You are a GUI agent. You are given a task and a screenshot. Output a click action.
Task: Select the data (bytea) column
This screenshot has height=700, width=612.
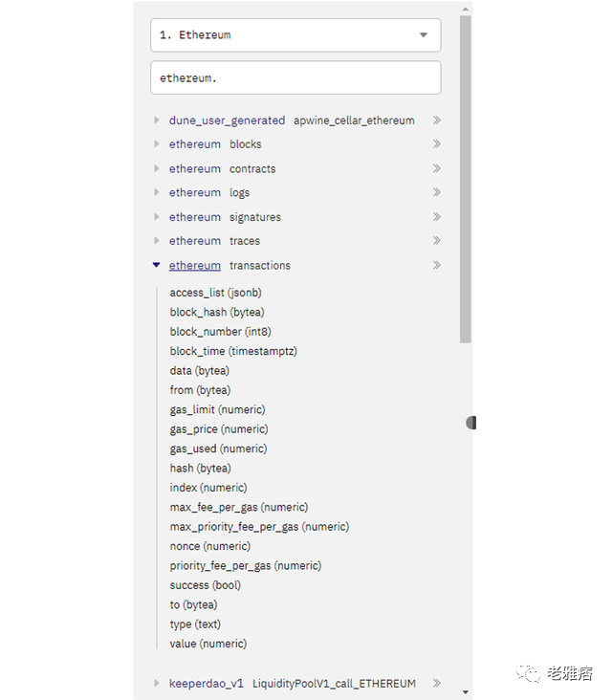[200, 370]
